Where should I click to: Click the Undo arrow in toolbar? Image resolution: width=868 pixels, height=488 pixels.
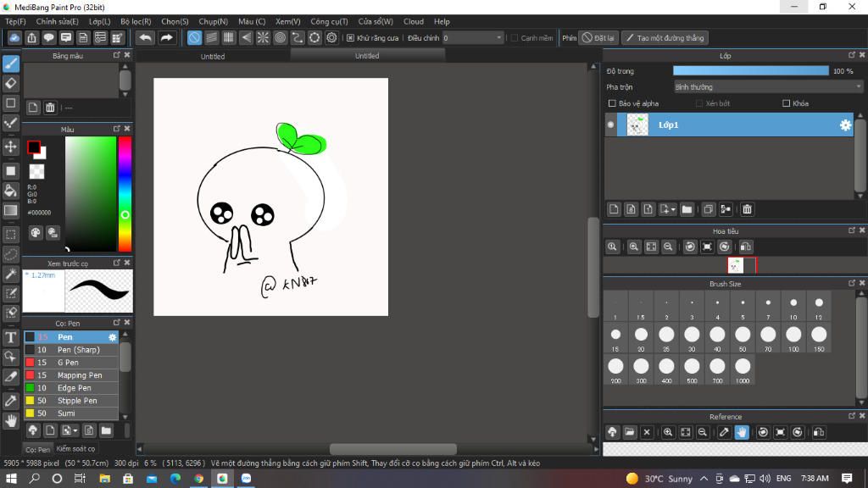coord(145,37)
